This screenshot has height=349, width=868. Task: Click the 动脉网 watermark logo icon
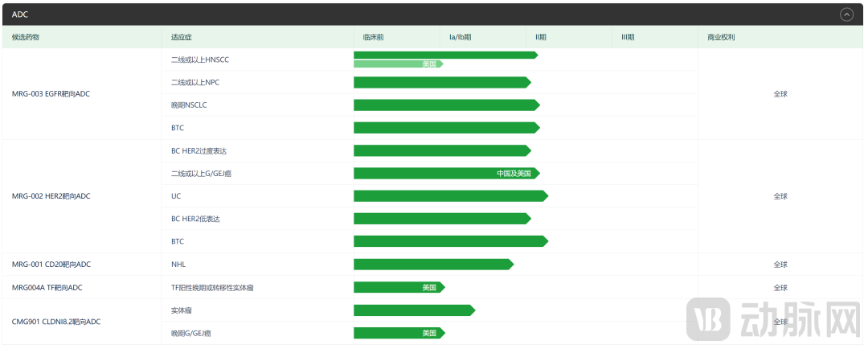click(708, 319)
